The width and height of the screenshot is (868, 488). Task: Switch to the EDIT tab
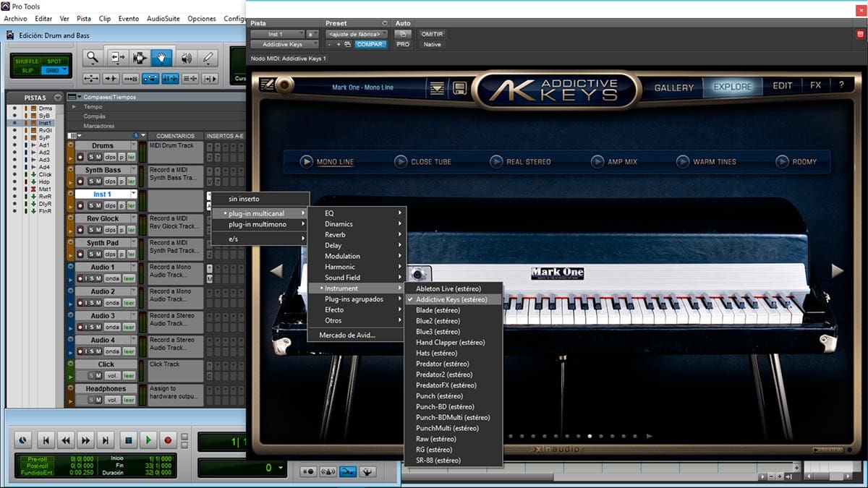click(x=783, y=86)
